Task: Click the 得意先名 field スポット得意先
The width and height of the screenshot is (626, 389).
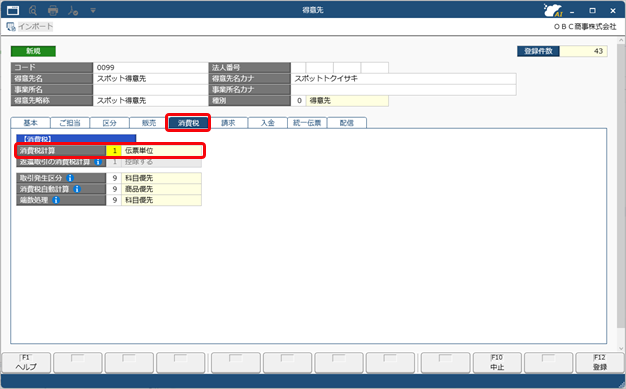Action: click(150, 79)
